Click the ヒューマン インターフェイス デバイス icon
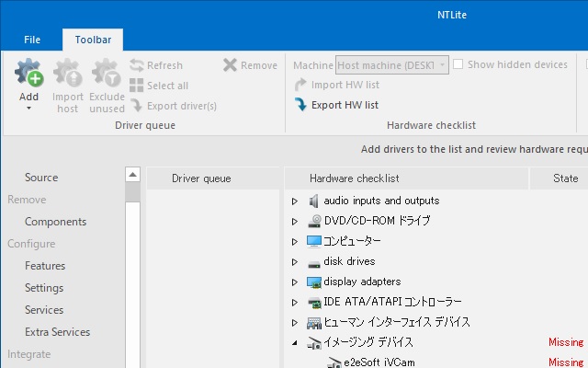This screenshot has height=368, width=588. [x=314, y=323]
